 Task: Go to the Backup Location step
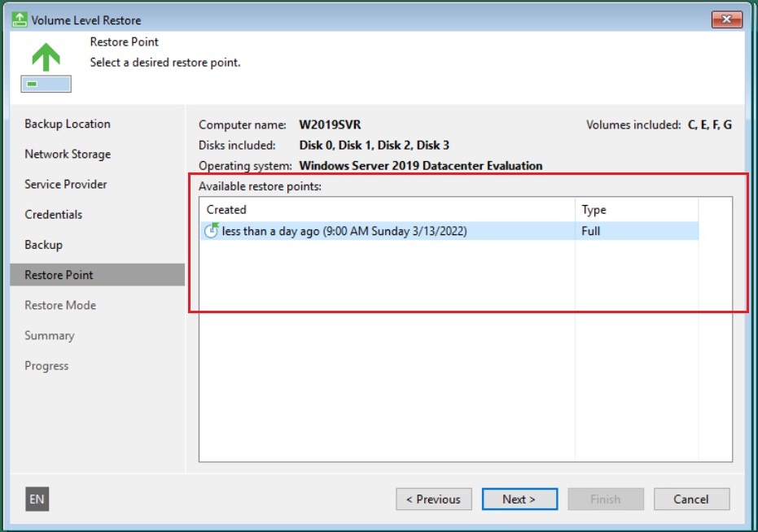[68, 124]
